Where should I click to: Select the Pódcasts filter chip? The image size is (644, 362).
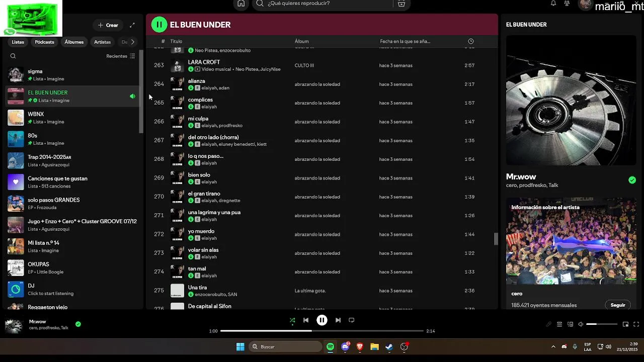(x=45, y=42)
